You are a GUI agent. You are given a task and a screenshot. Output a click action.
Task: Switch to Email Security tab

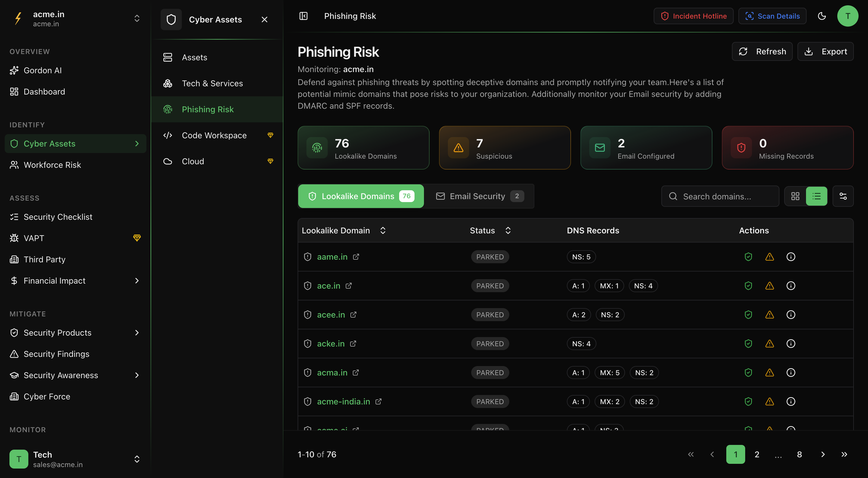(479, 196)
